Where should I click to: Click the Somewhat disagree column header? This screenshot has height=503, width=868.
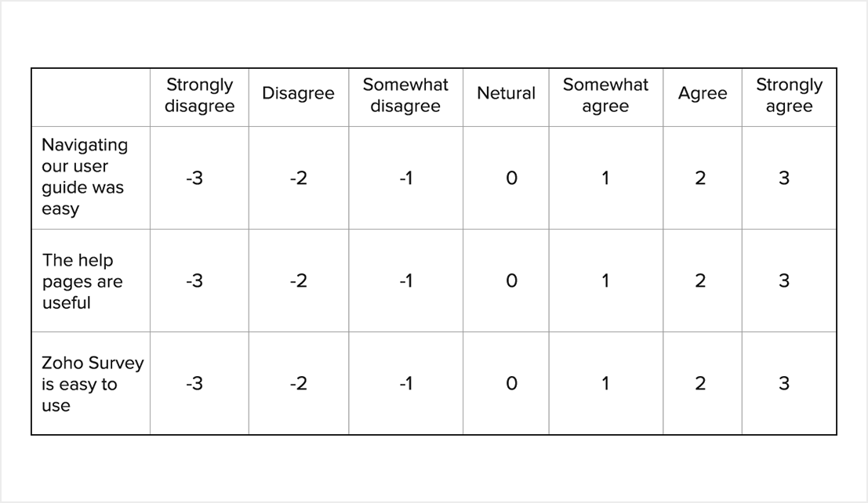[405, 96]
